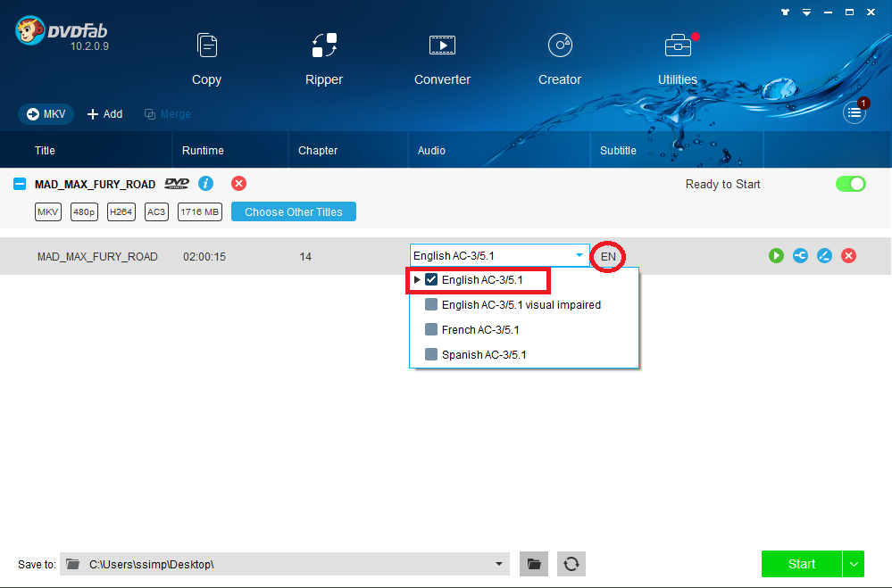Open the skin t-shirt icon in title bar
892x588 pixels.
[785, 12]
